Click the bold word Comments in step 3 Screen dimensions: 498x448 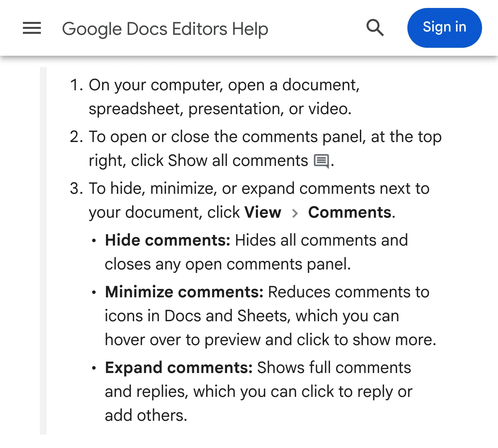[x=350, y=212]
